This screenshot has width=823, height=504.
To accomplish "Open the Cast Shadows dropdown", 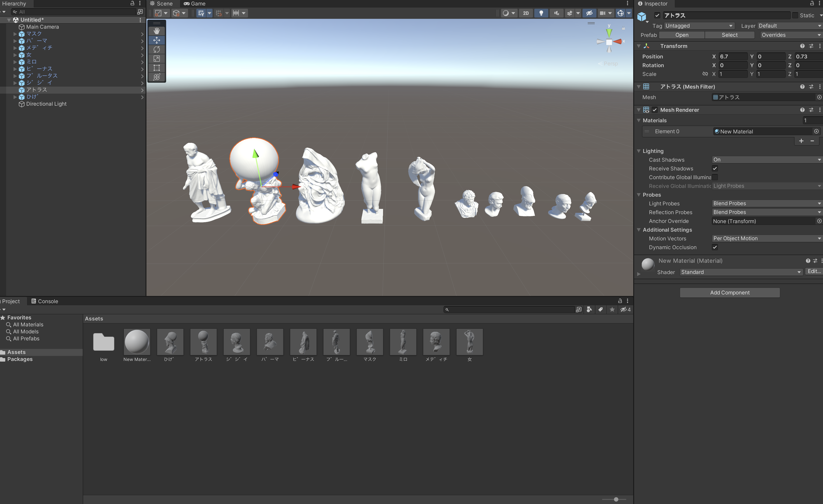I will (x=766, y=159).
